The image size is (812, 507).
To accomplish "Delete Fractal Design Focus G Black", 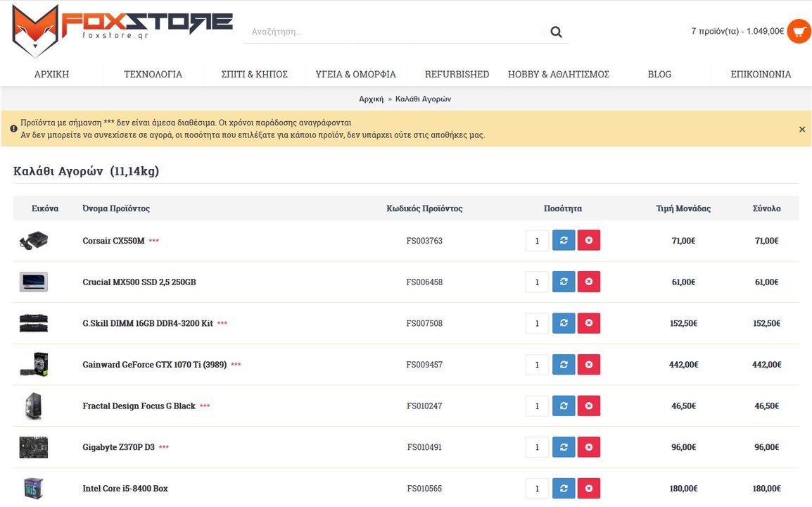I will point(589,406).
